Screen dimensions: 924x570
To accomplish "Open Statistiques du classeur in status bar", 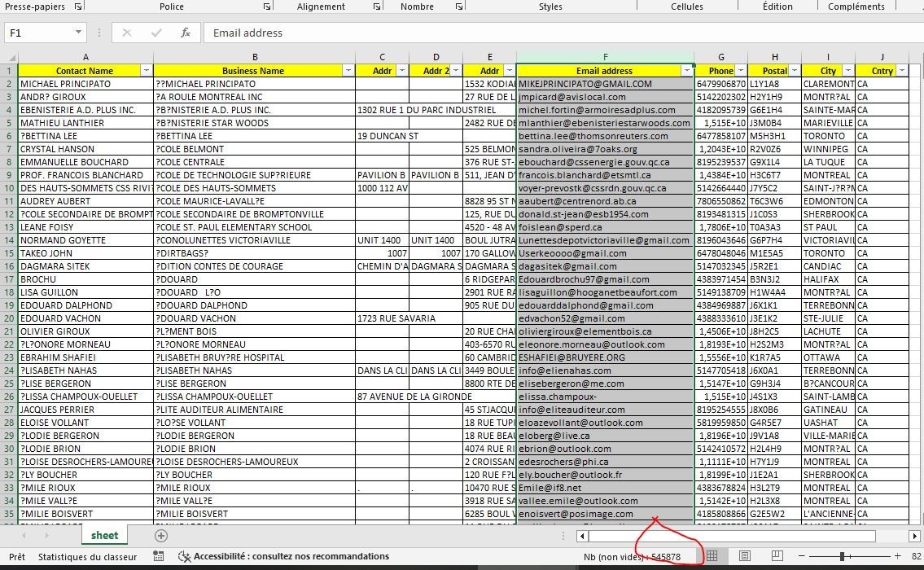I will click(x=87, y=556).
